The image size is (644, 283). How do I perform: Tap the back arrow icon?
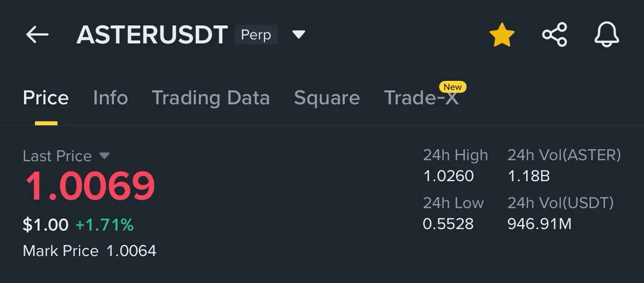click(x=37, y=35)
